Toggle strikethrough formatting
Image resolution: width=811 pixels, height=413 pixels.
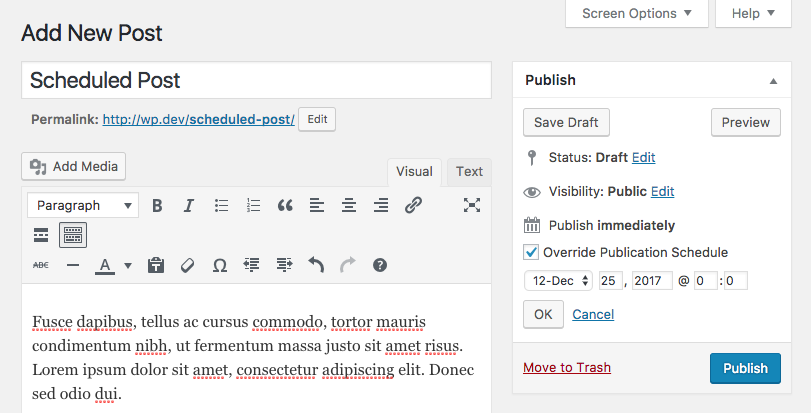point(41,265)
